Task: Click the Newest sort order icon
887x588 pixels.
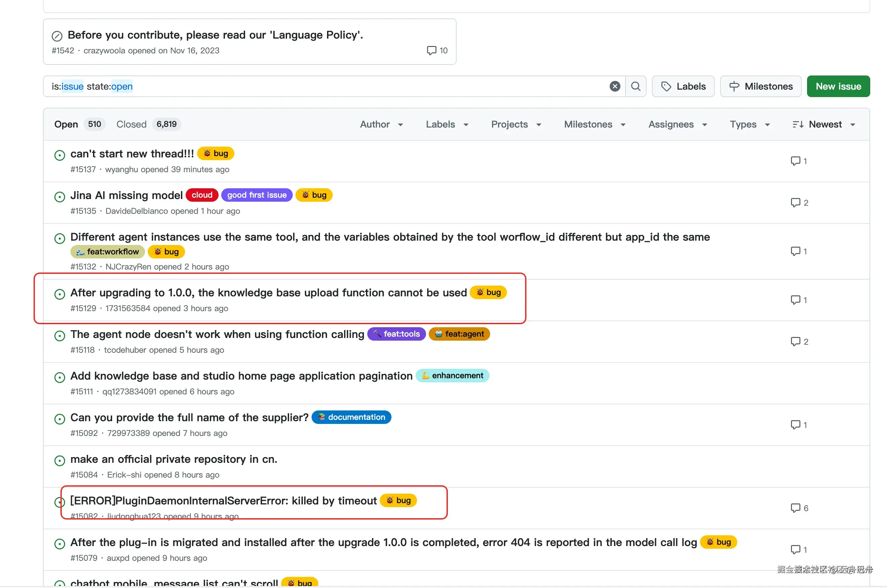Action: pyautogui.click(x=798, y=124)
